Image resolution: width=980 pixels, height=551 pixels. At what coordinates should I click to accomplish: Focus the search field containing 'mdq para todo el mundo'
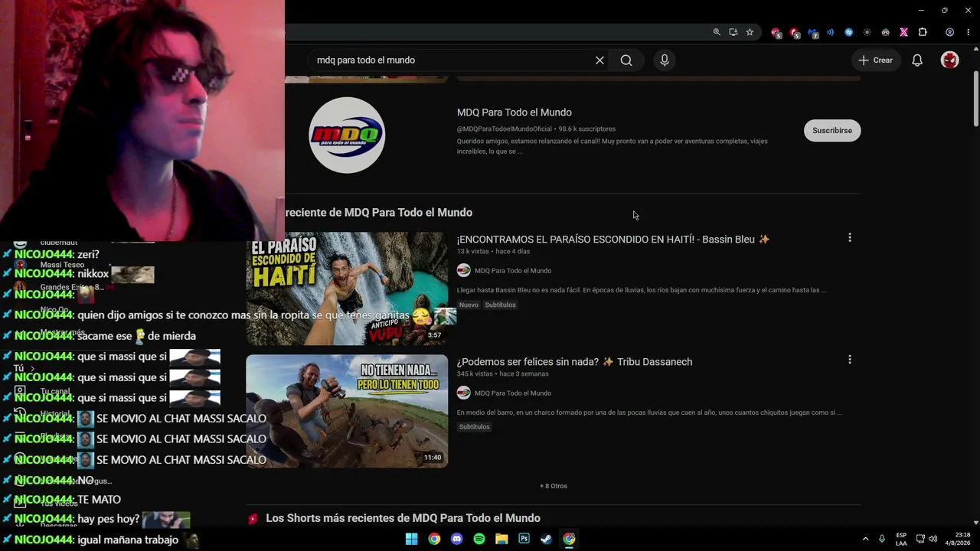coord(452,60)
